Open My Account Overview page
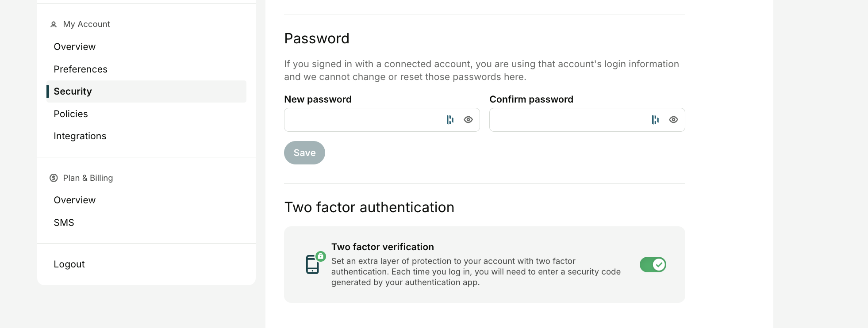This screenshot has width=868, height=328. click(x=75, y=47)
